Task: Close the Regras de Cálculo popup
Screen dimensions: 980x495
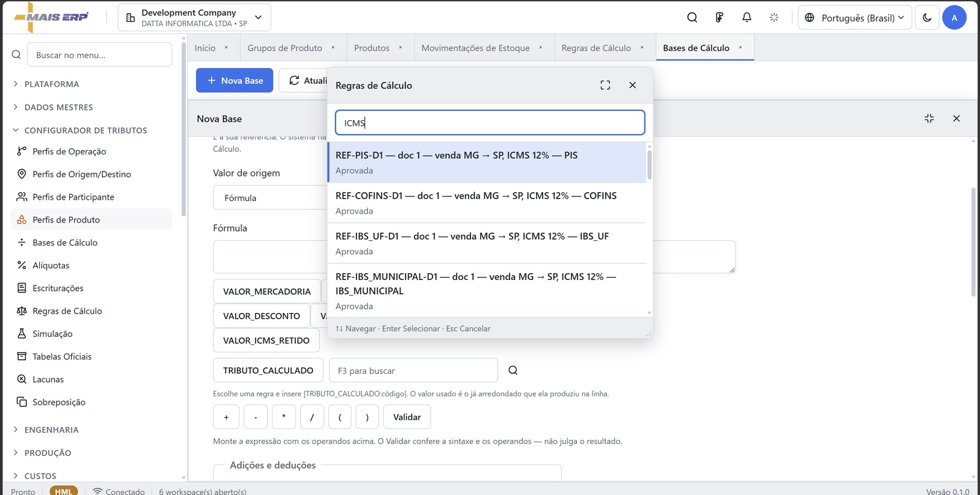Action: (633, 85)
